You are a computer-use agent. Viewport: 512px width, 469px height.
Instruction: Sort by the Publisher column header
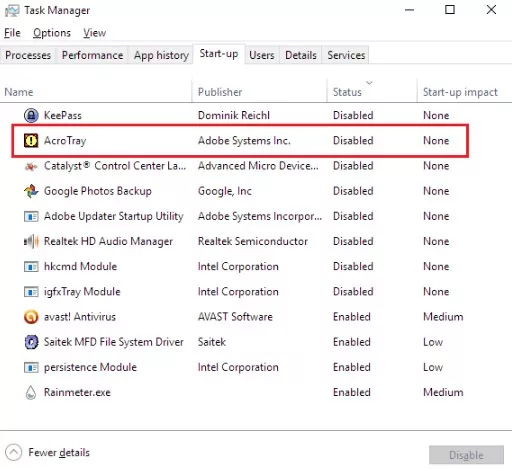pos(220,92)
